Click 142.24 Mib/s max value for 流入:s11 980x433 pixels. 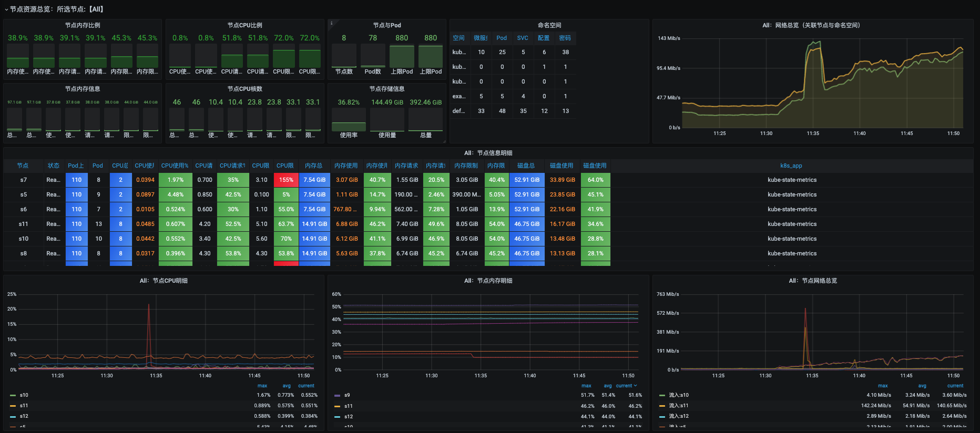click(x=876, y=406)
